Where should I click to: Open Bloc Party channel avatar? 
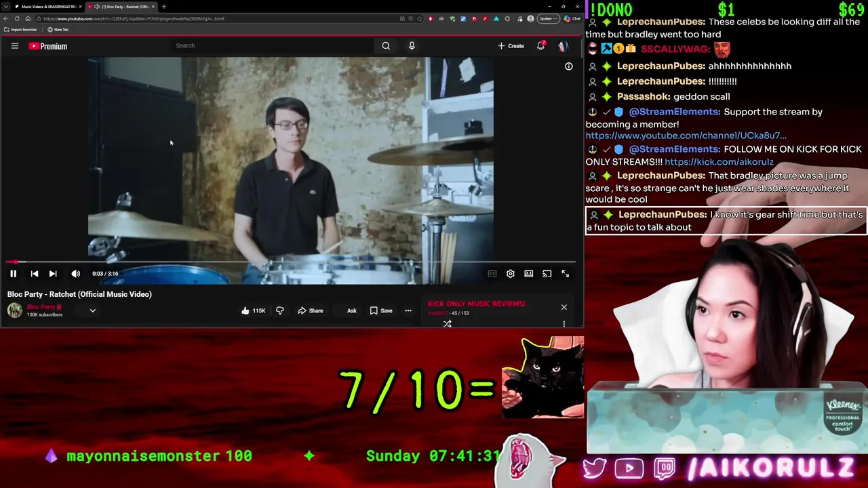15,310
